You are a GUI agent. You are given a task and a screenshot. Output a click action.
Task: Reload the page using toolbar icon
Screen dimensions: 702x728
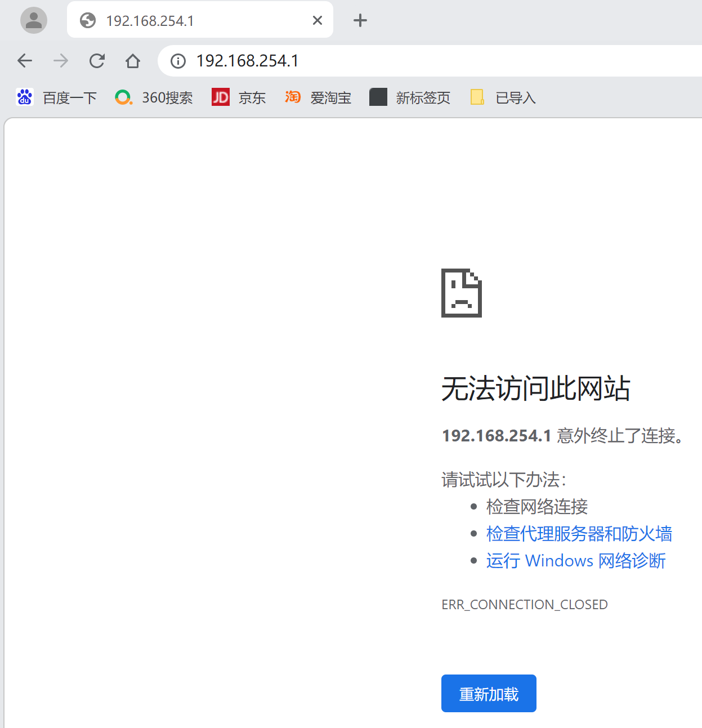[x=97, y=61]
